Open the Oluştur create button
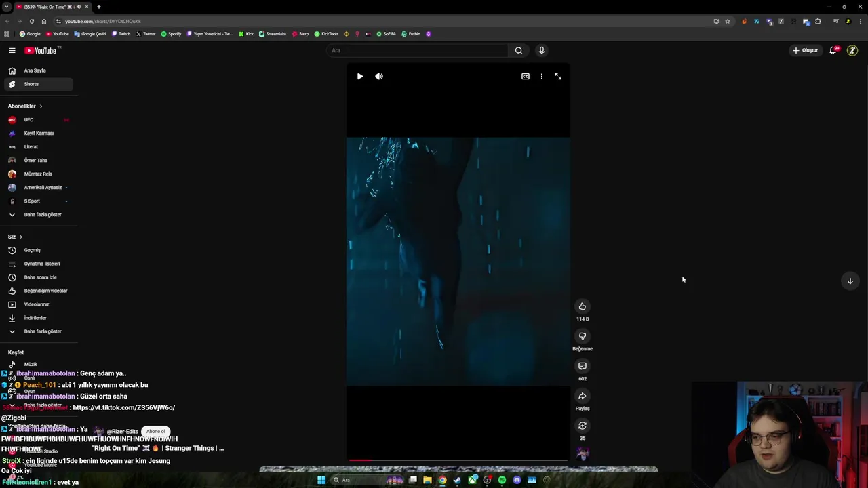Viewport: 868px width, 488px height. click(806, 50)
